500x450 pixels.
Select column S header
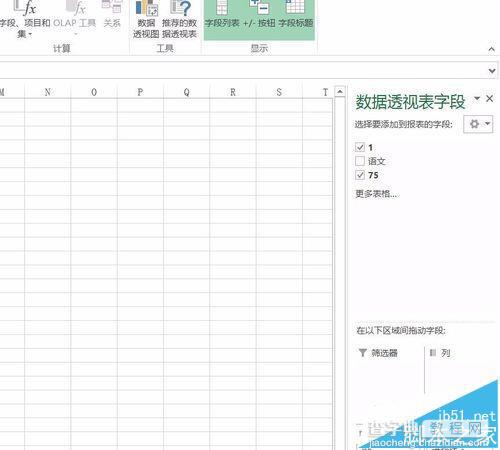(279, 92)
